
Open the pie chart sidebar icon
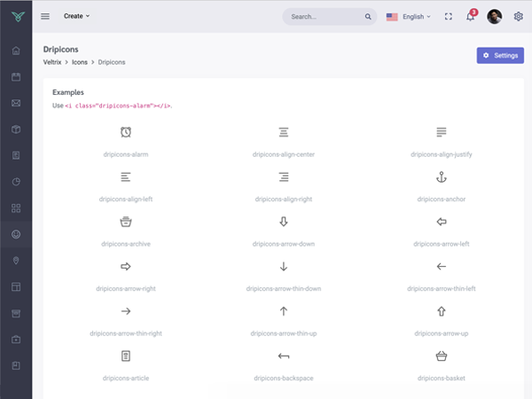coord(16,182)
